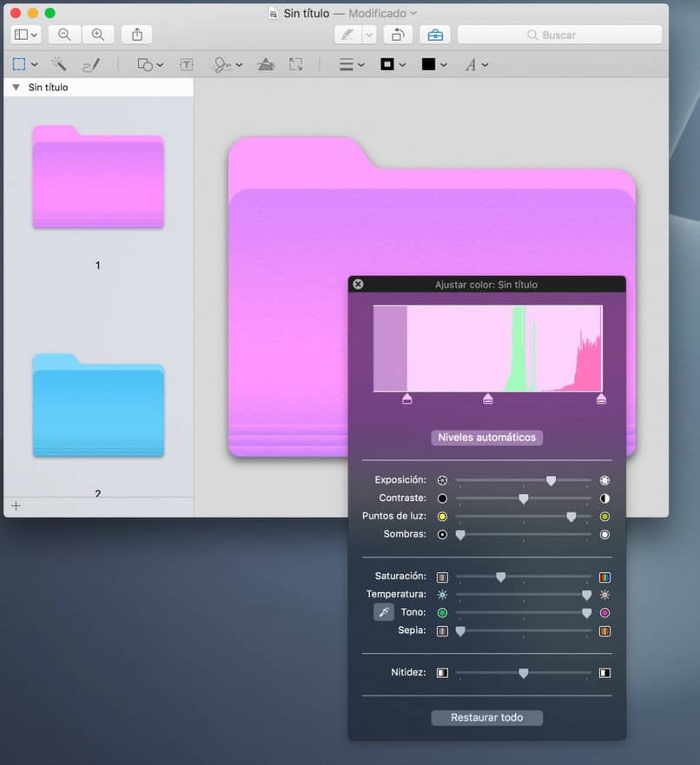The height and width of the screenshot is (765, 700).
Task: Open the share icon in the toolbar
Action: point(136,35)
